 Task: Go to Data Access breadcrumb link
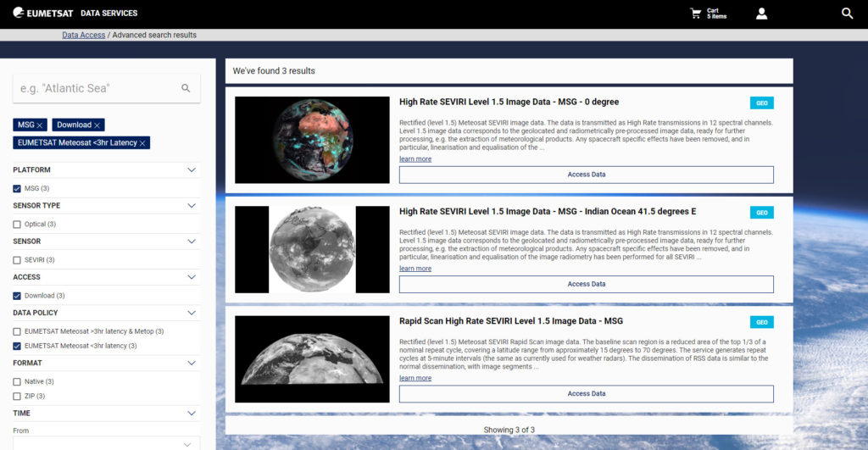pos(84,35)
